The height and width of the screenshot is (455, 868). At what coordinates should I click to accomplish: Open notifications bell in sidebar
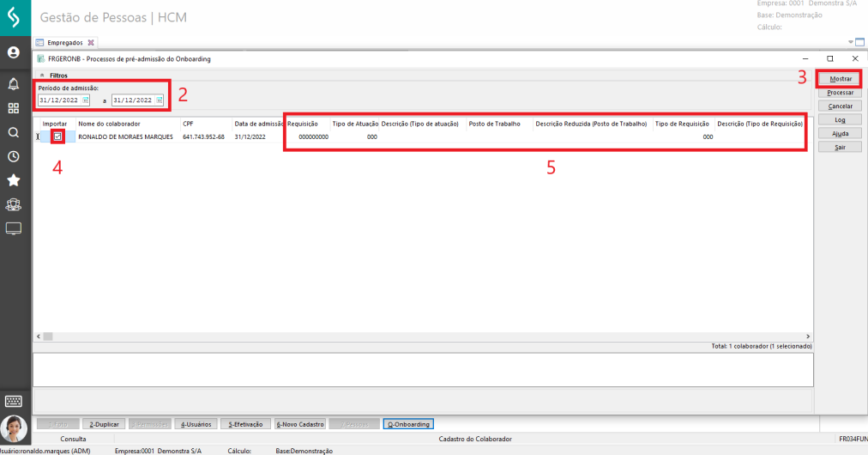(14, 84)
